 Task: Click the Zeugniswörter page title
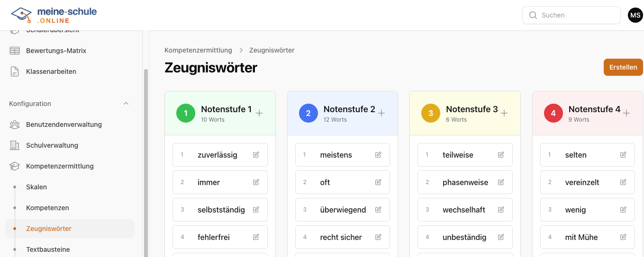pos(211,68)
